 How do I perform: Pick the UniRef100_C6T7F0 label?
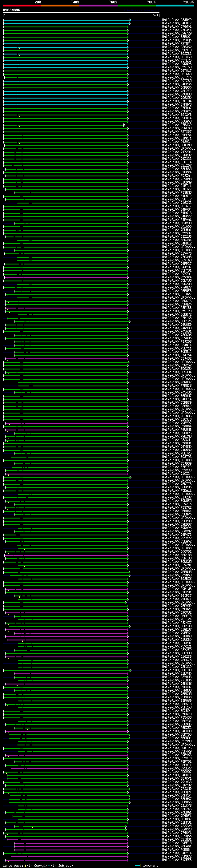pyautogui.click(x=177, y=78)
